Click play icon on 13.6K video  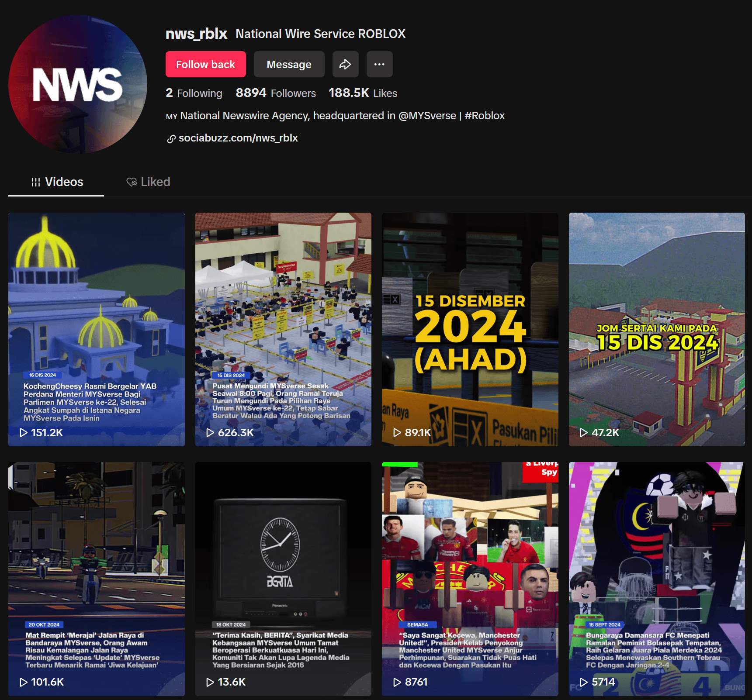210,682
